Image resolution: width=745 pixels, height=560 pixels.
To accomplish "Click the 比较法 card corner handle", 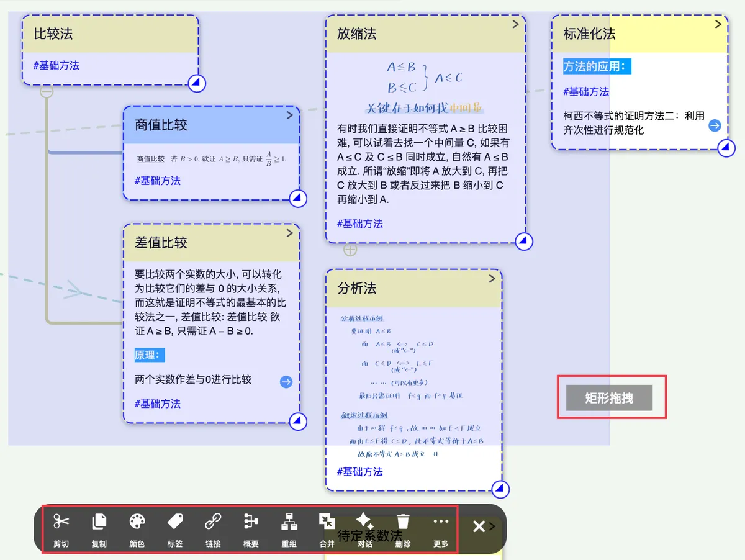I will pos(197,83).
